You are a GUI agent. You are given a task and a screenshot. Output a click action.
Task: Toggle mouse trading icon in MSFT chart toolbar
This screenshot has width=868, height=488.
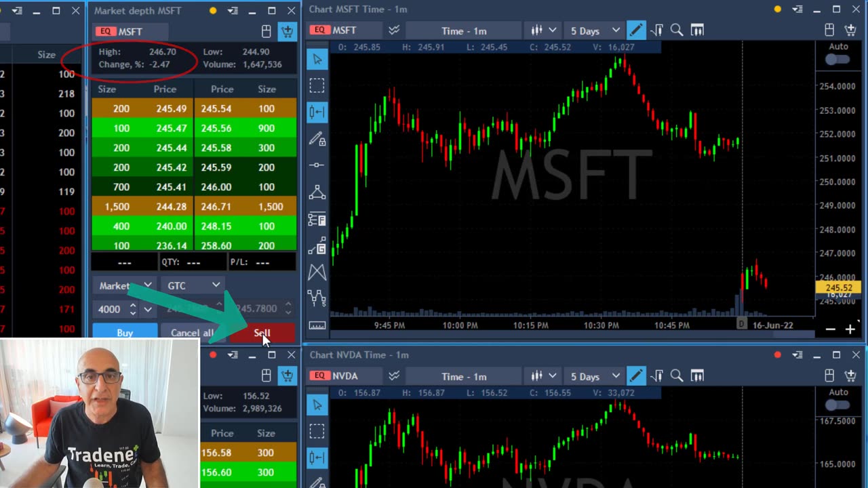[x=829, y=30]
